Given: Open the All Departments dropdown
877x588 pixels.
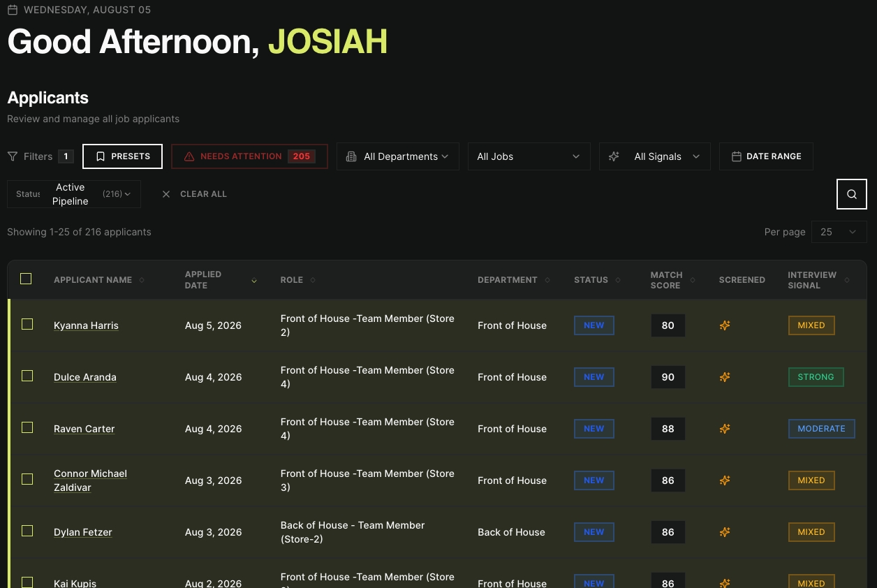Looking at the screenshot, I should pos(398,156).
